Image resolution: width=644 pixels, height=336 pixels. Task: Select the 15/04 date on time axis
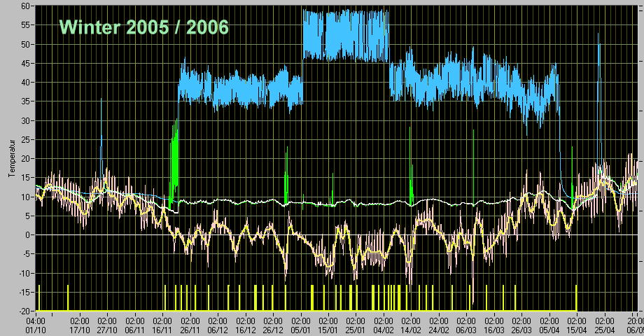(x=577, y=329)
